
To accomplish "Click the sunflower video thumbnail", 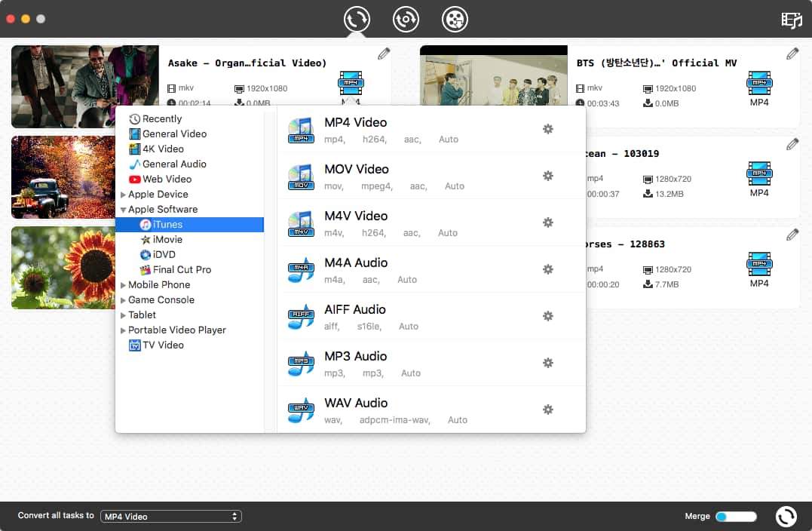I will (x=63, y=268).
